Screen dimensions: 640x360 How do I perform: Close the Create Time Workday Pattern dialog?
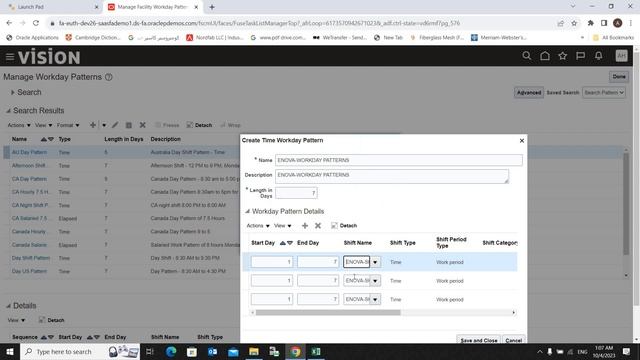(x=522, y=140)
